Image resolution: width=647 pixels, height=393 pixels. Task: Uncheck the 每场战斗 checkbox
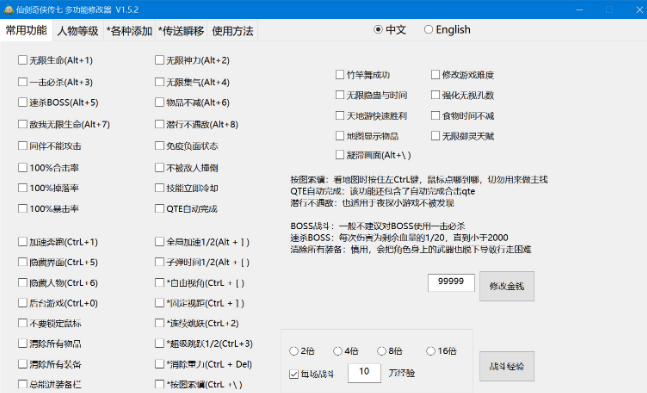(294, 374)
